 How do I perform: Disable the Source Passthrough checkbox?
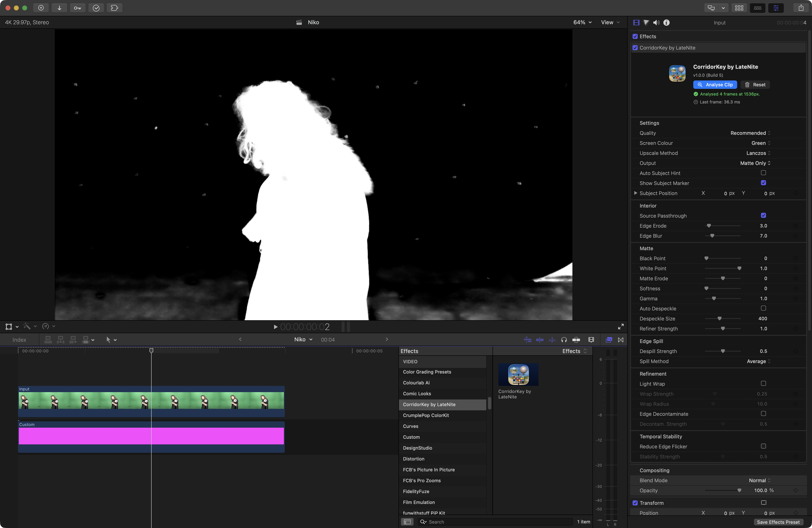(763, 216)
